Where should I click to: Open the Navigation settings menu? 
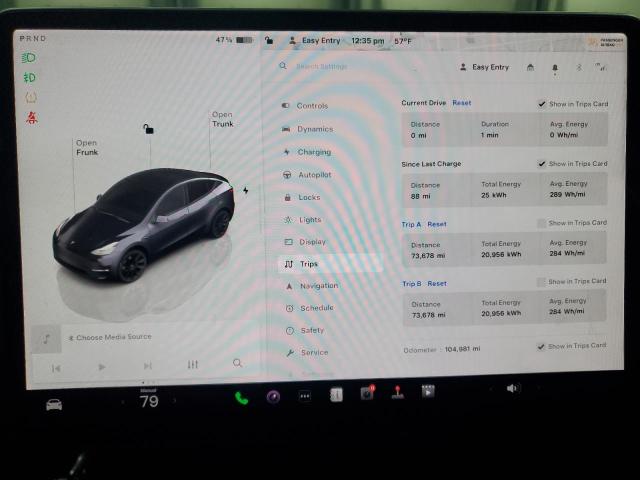[x=312, y=286]
